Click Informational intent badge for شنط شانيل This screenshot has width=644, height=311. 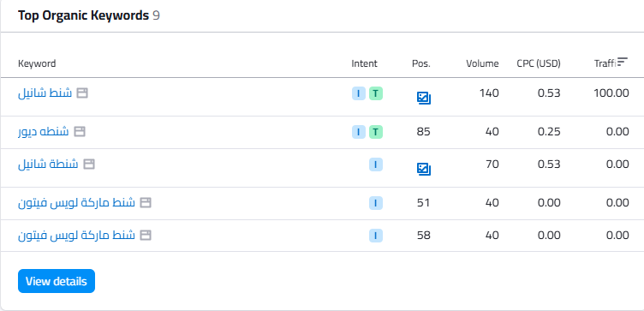[359, 93]
